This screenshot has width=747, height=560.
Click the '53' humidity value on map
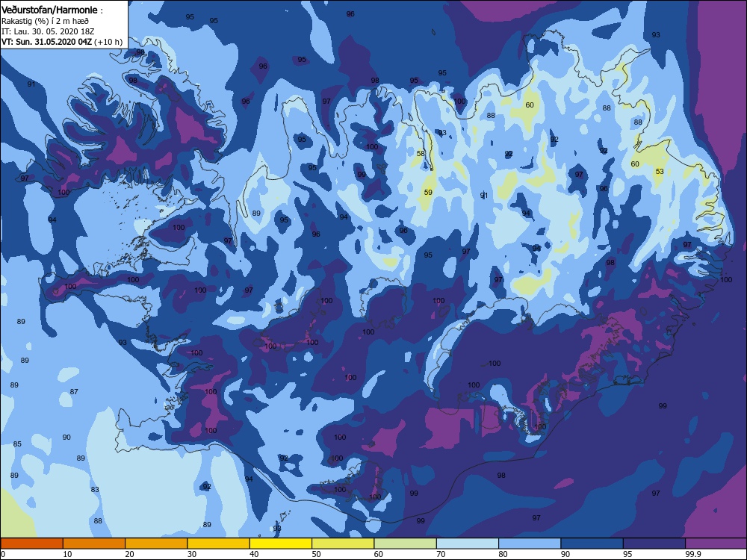[660, 172]
